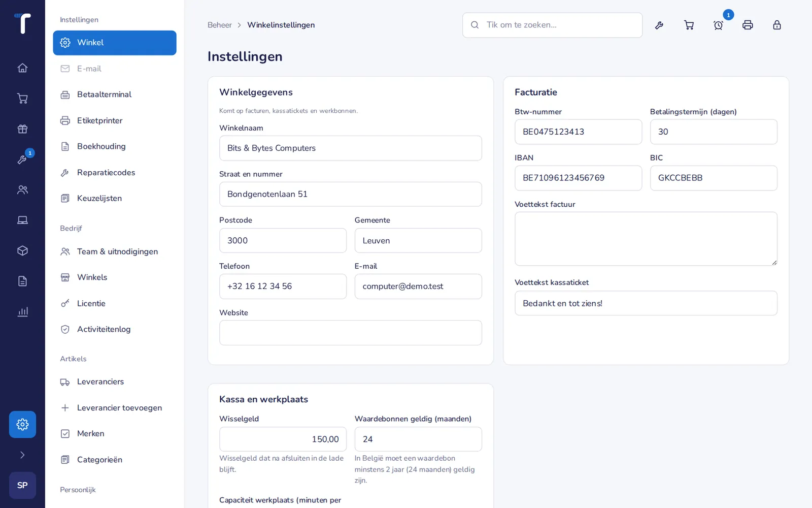Click the Winkelnaam field with Bits & Bytes Computers
The height and width of the screenshot is (508, 812).
tap(350, 148)
